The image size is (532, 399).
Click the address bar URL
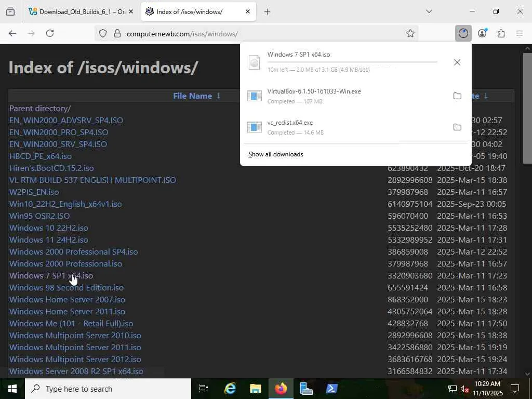[182, 34]
